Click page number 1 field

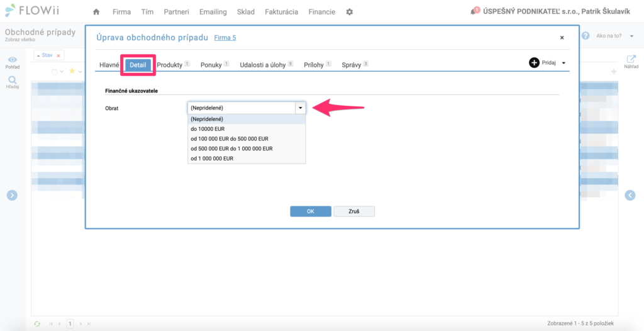tap(70, 324)
